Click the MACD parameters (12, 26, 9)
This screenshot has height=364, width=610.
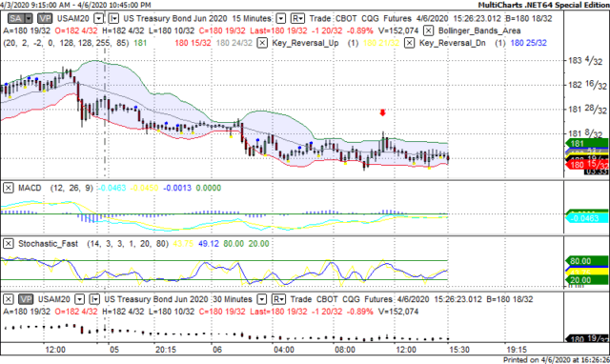coord(71,188)
